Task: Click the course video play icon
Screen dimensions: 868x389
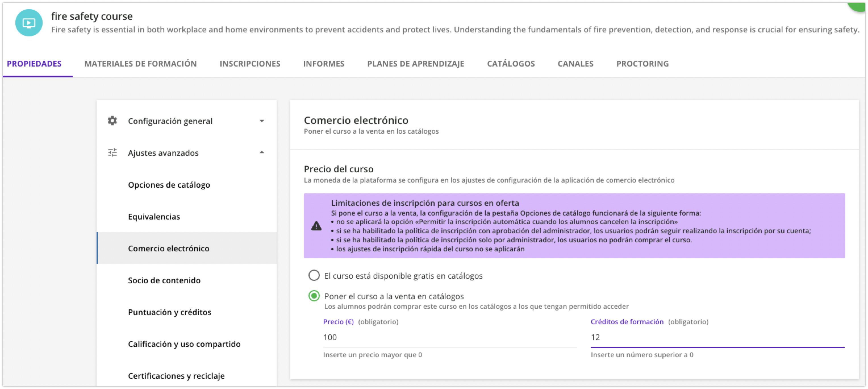Action: tap(29, 22)
